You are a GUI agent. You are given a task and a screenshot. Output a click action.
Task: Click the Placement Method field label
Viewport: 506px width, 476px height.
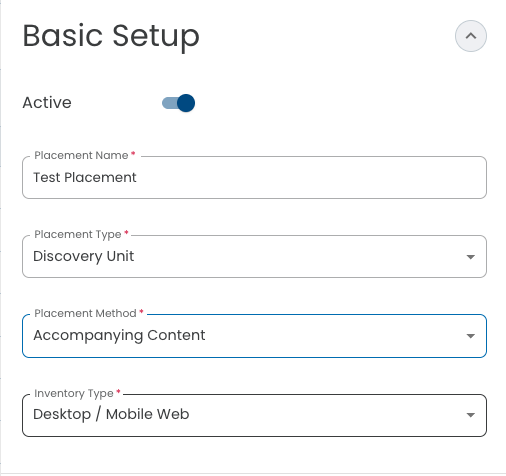coord(85,313)
